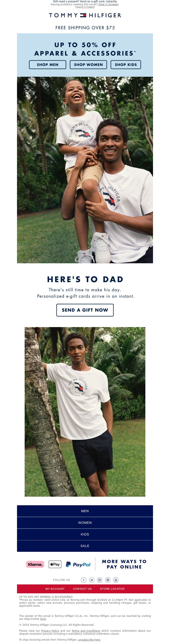Open the YouTube social icon
170x644 pixels.
(116, 580)
